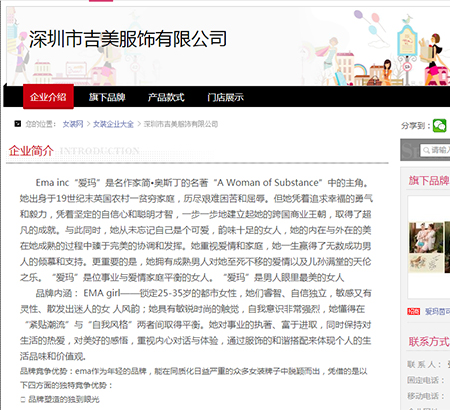
Task: Focus the 请输入 search field
Action: click(435, 150)
